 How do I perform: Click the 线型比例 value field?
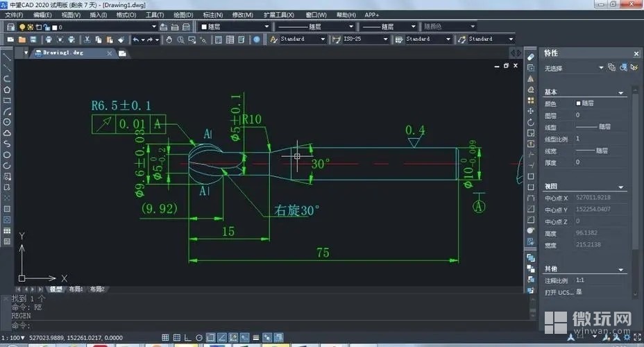(x=600, y=139)
